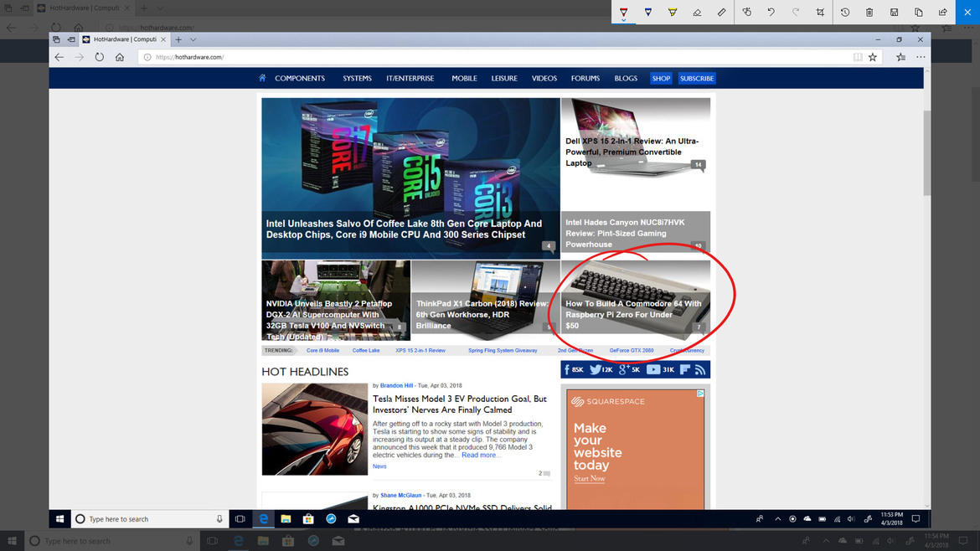980x551 pixels.
Task: Save the sketch with floppy disk icon
Action: [895, 12]
